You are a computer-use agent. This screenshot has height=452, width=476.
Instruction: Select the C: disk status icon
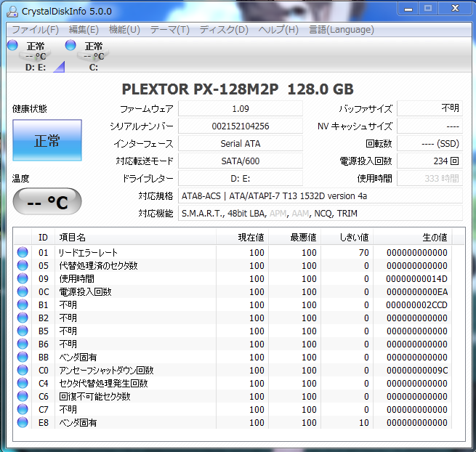coord(94,56)
